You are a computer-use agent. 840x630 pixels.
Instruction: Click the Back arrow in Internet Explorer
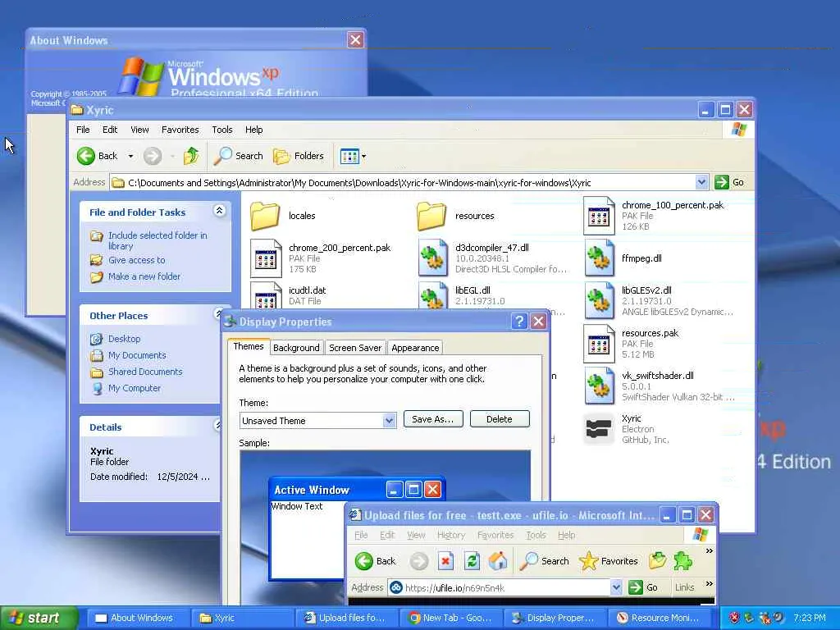(363, 561)
